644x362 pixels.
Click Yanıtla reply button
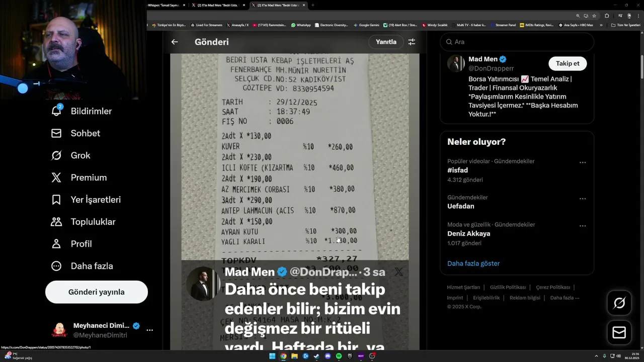point(386,42)
